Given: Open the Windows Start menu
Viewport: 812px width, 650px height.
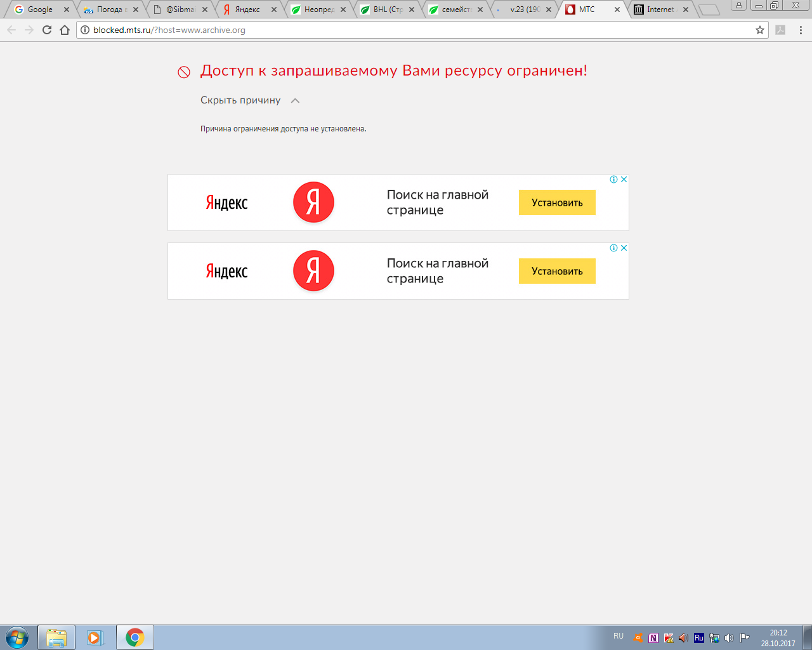Looking at the screenshot, I should coord(16,637).
